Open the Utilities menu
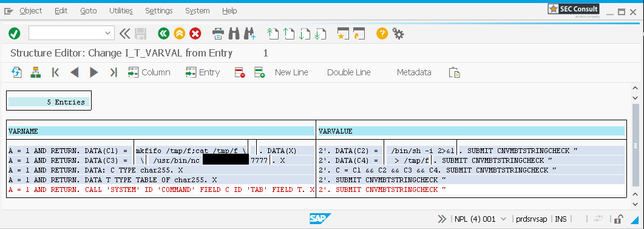This screenshot has width=644, height=229. 121,11
